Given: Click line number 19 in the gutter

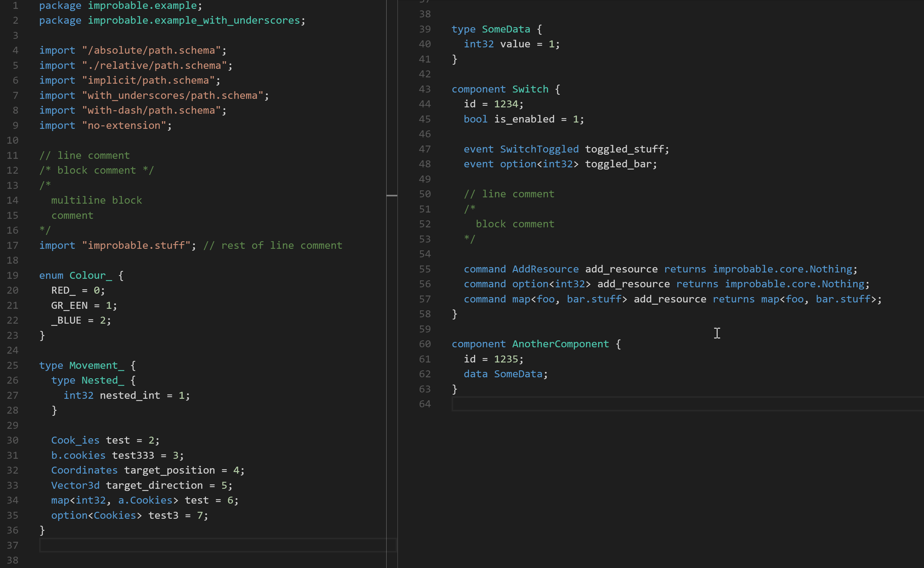Looking at the screenshot, I should tap(12, 275).
